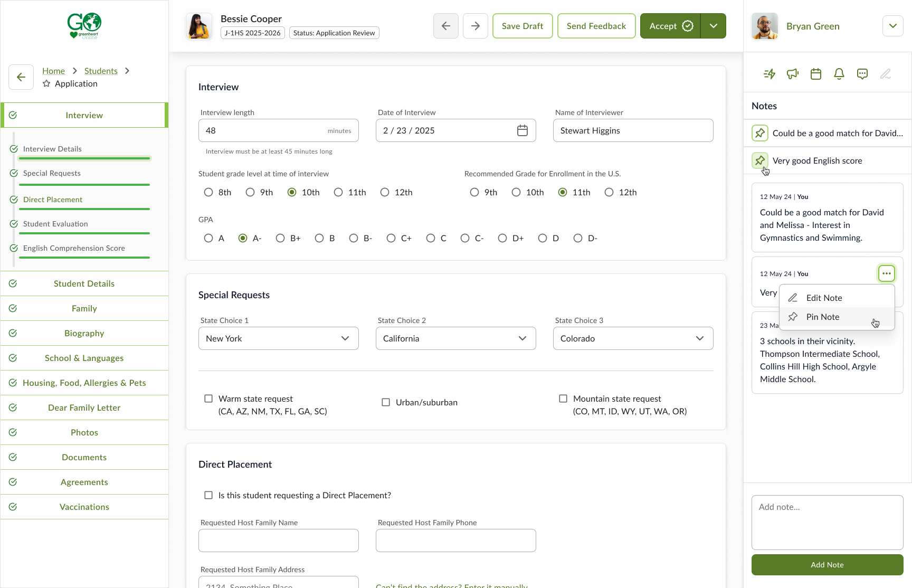912x588 pixels.
Task: Open the calendar icon in right panel
Action: pos(816,74)
